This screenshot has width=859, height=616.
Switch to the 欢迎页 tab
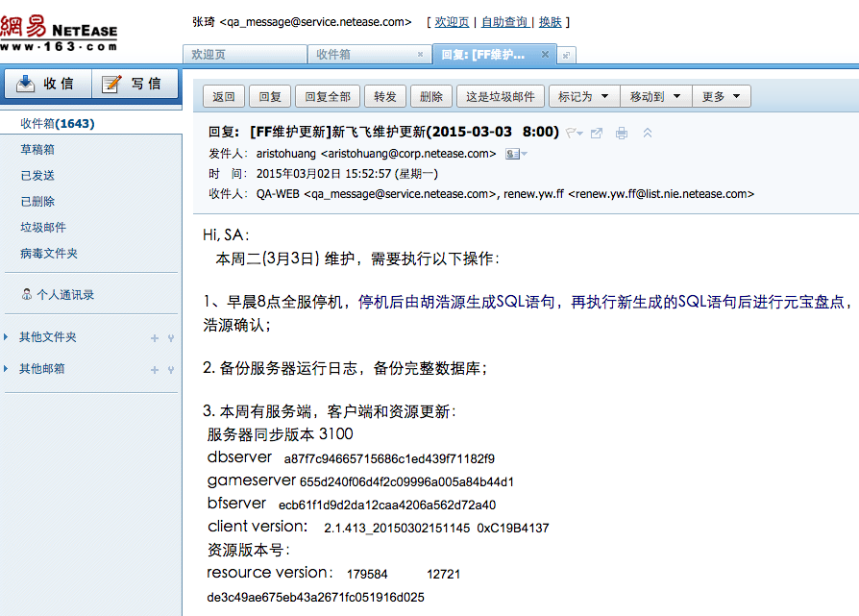(x=244, y=54)
